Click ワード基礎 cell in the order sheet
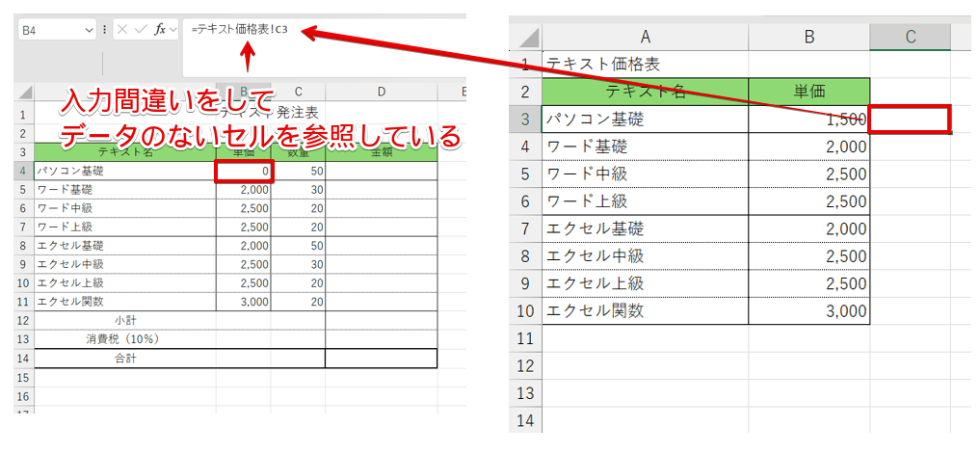 pyautogui.click(x=125, y=190)
